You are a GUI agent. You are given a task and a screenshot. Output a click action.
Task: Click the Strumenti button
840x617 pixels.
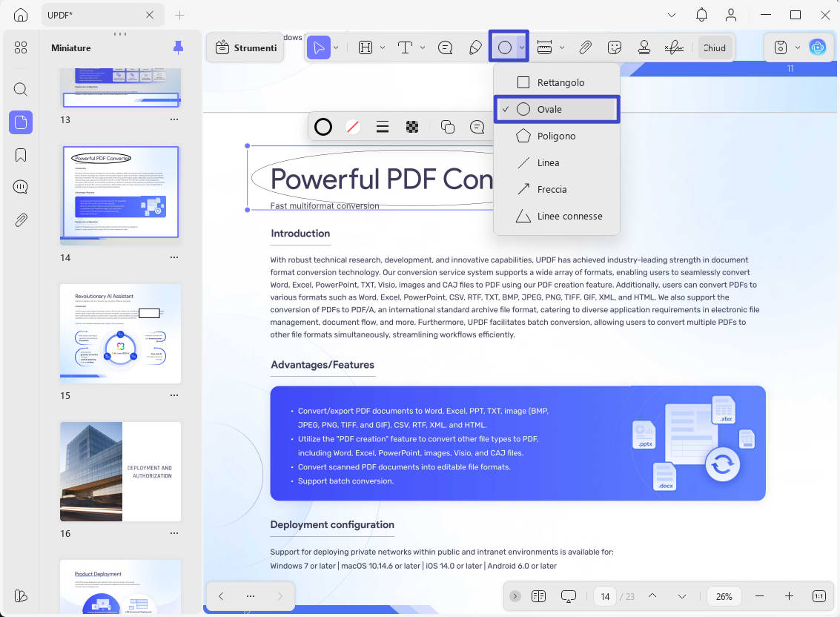click(245, 47)
